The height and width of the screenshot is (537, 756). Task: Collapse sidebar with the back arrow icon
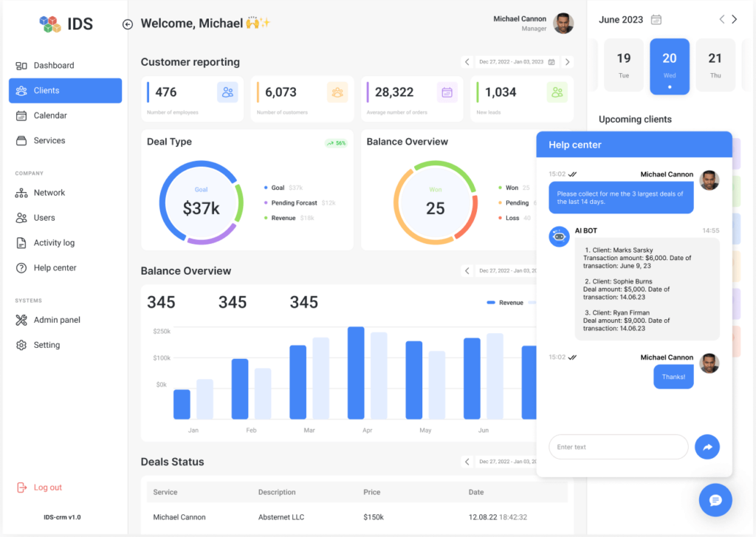(127, 24)
